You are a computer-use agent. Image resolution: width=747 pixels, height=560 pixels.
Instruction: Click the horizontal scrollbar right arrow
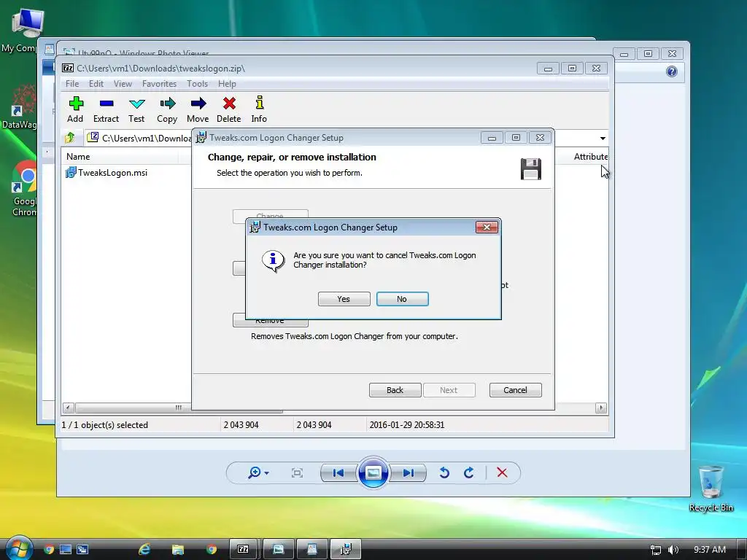(x=601, y=408)
